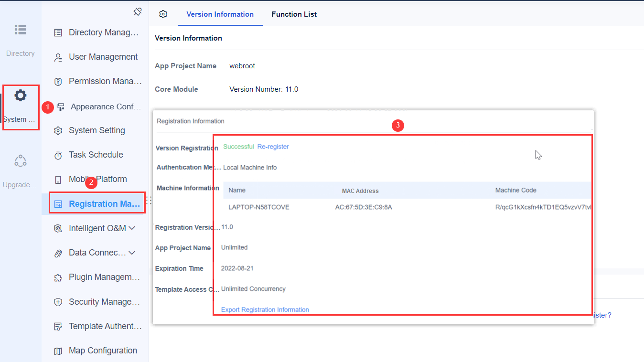Select the System gear icon on left rail
Screen dimensions: 644x362
coord(21,95)
